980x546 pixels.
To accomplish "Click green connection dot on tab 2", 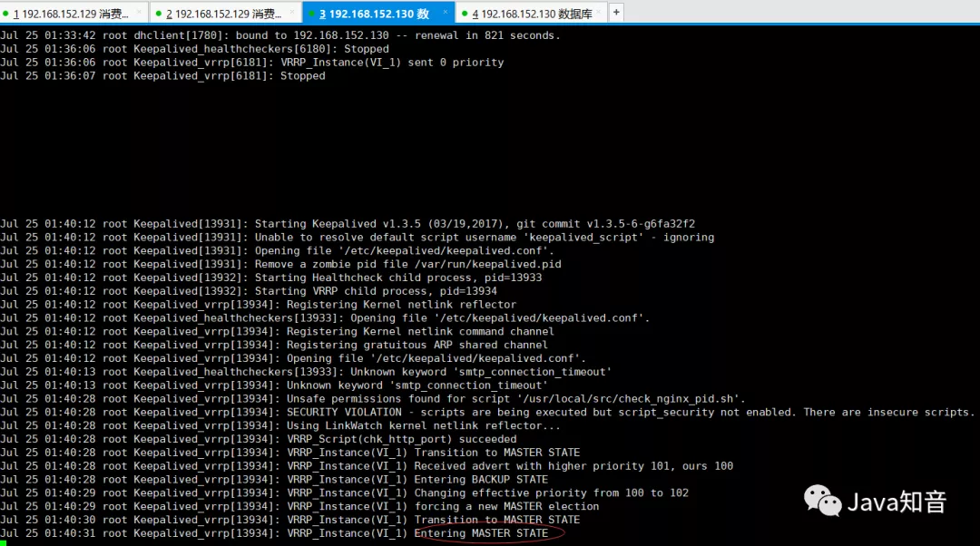I will [x=159, y=13].
